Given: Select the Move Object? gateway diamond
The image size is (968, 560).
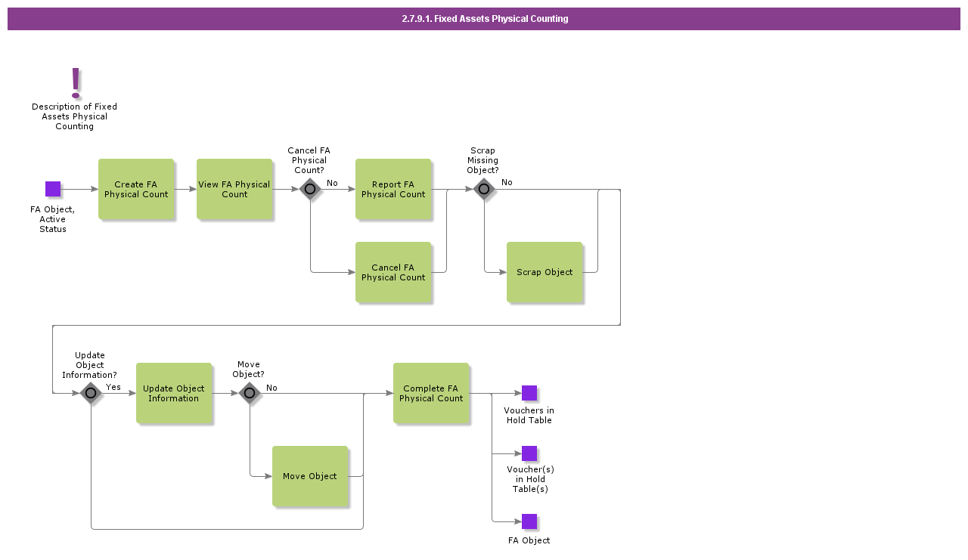Looking at the screenshot, I should coord(250,393).
